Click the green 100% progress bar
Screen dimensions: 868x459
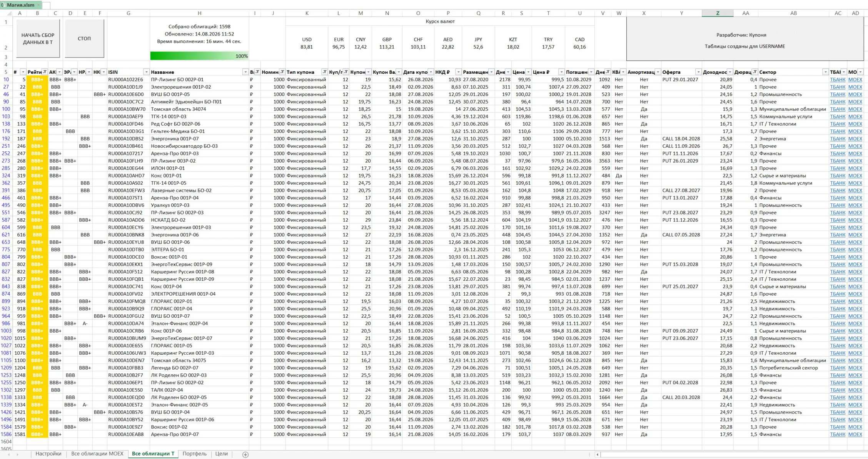[x=199, y=56]
